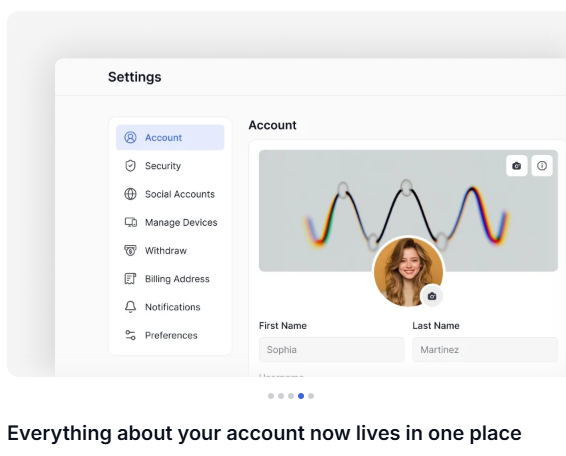Click the Manage Devices monitor icon
The image size is (566, 456).
[131, 222]
